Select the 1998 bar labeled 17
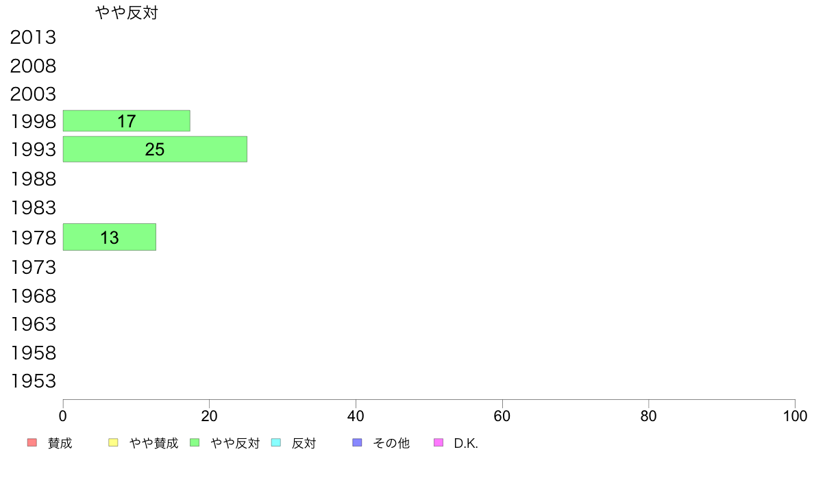814x504 pixels. coord(127,121)
